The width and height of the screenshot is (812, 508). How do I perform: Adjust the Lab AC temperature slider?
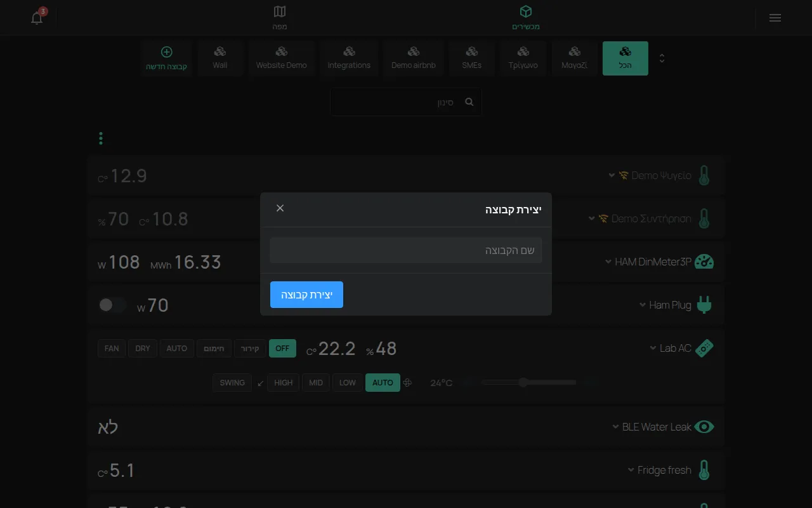point(529,382)
